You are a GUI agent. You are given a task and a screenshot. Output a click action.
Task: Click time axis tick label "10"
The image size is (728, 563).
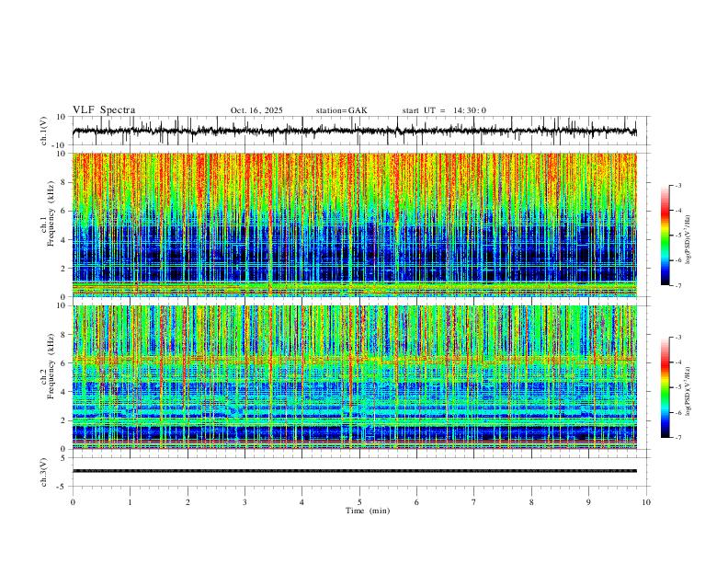click(x=646, y=502)
